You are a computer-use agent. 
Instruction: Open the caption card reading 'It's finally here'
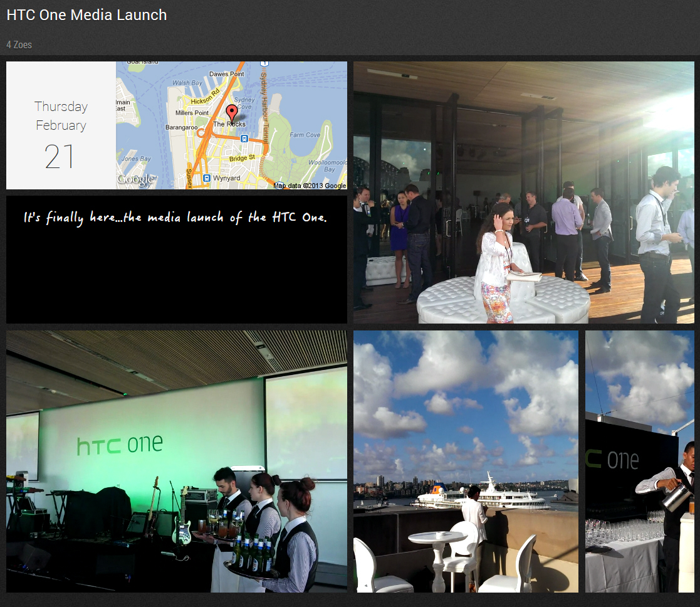tap(176, 260)
